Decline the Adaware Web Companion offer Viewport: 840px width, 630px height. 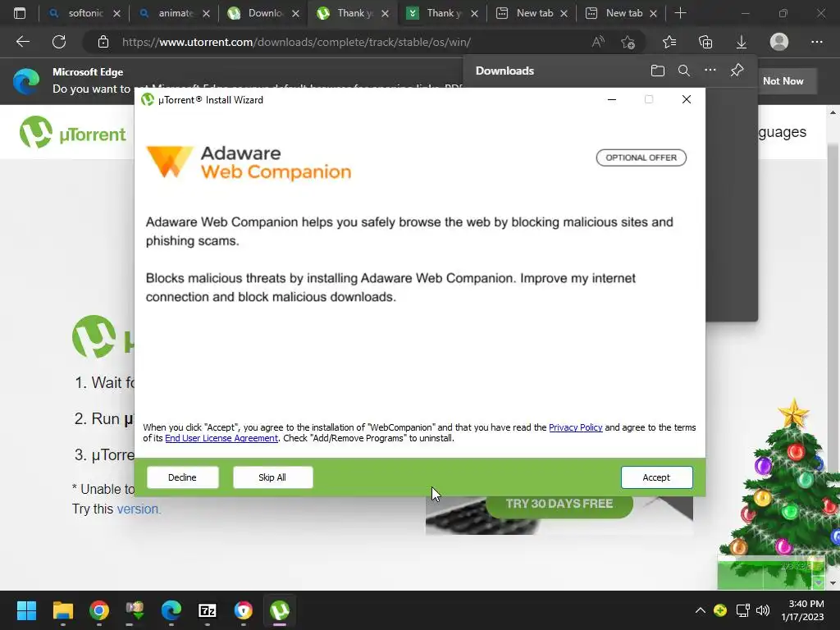(183, 477)
